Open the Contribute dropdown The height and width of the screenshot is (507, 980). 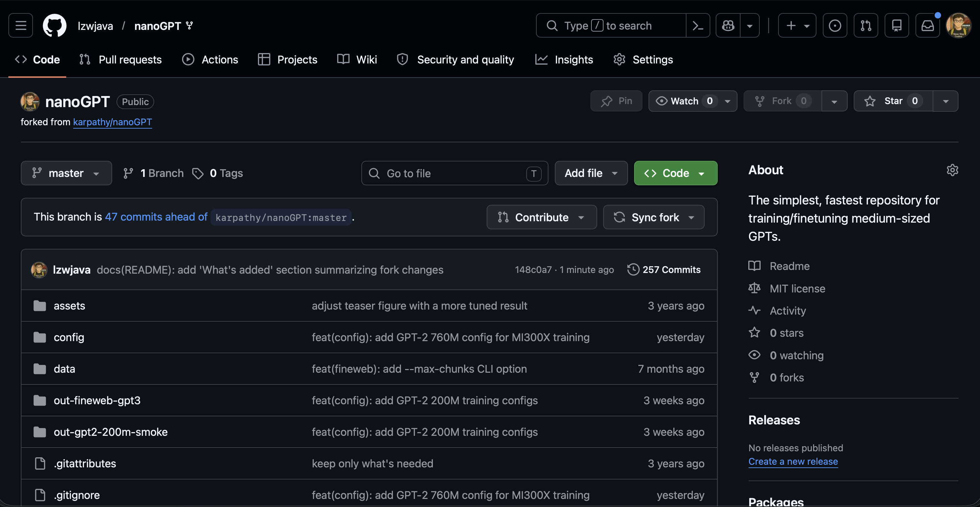pos(542,217)
